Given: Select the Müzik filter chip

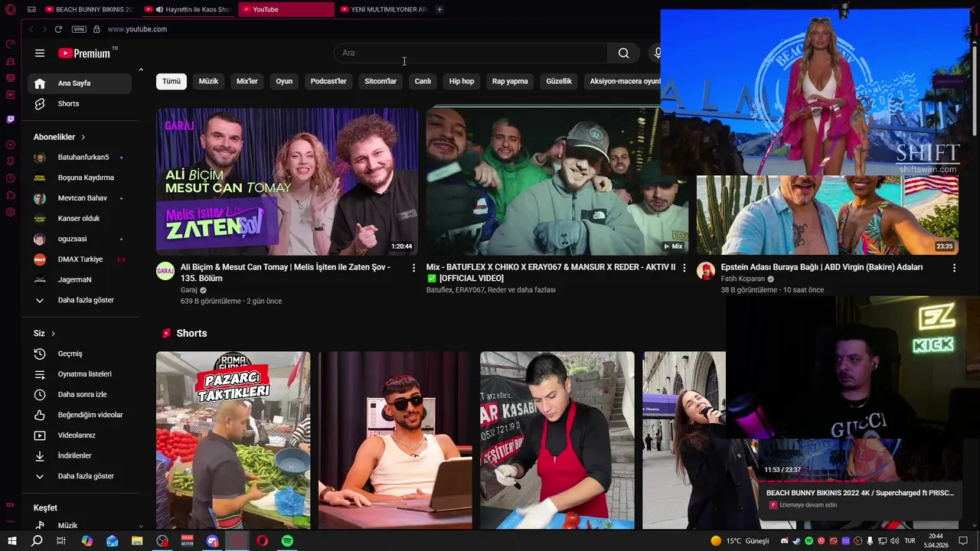Looking at the screenshot, I should [x=208, y=81].
